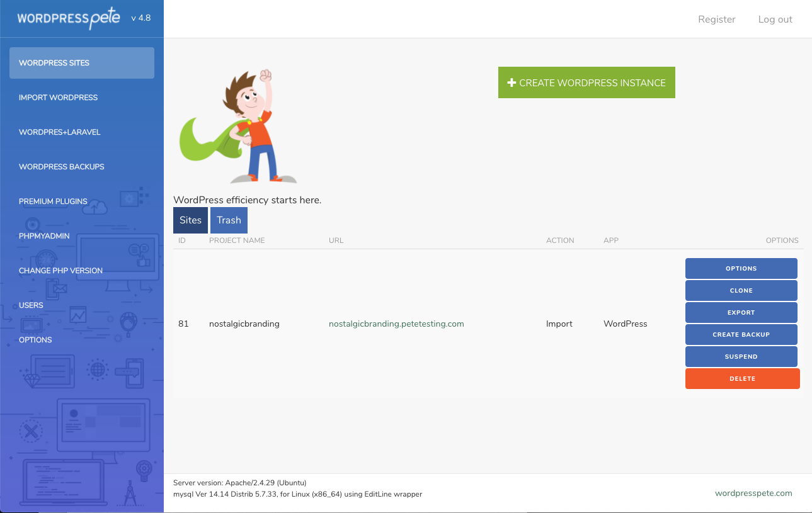Image resolution: width=812 pixels, height=513 pixels.
Task: Click the project name nostalgicbranding
Action: point(244,324)
